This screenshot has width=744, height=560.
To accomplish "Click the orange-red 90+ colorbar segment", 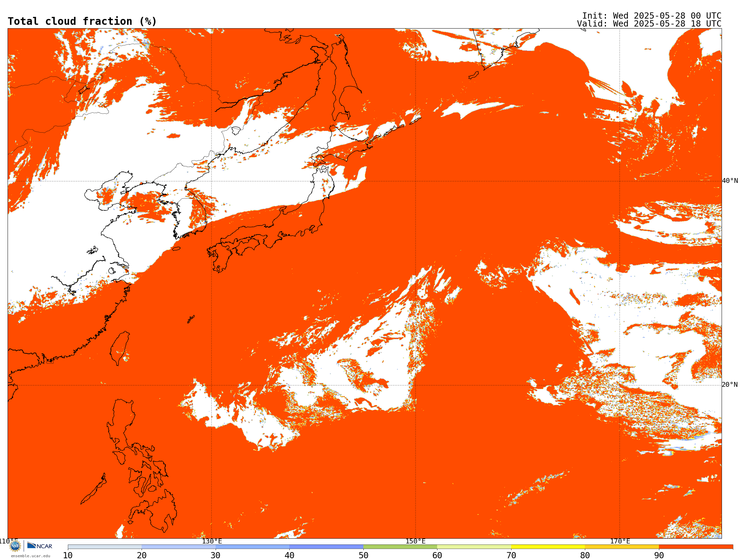I will tap(696, 547).
